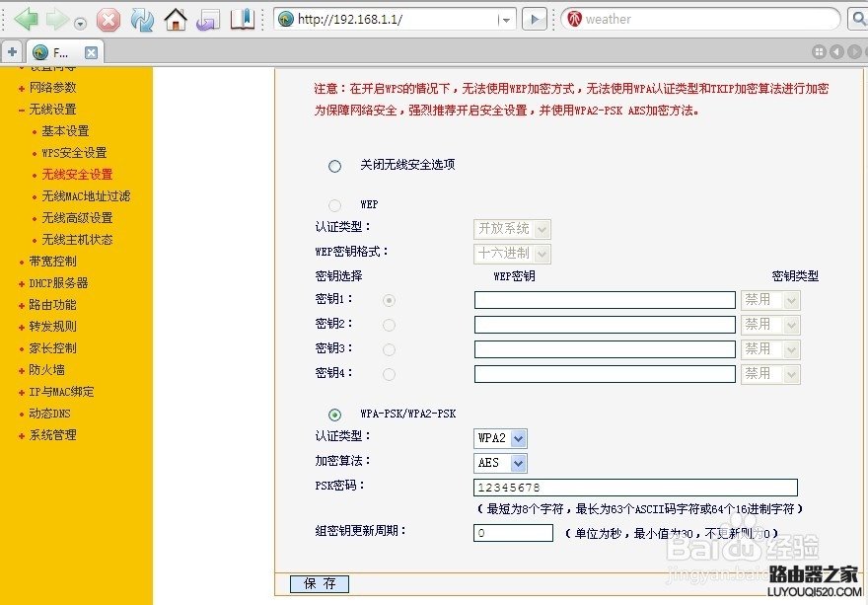Click the Stop loading icon

coord(108,18)
